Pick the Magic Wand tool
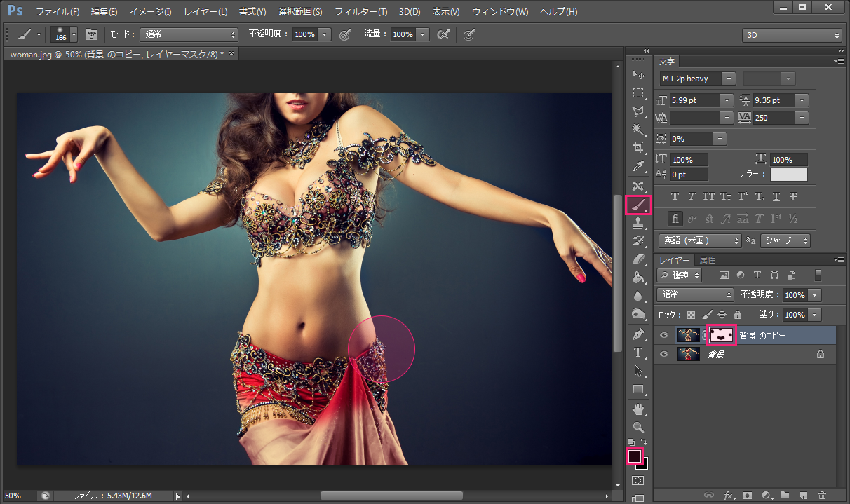Image resolution: width=850 pixels, height=504 pixels. click(x=638, y=130)
